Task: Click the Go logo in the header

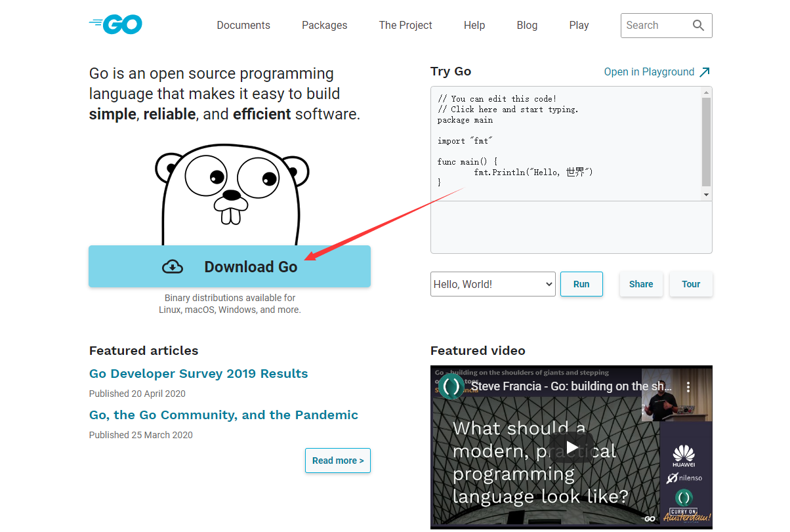Action: [115, 25]
